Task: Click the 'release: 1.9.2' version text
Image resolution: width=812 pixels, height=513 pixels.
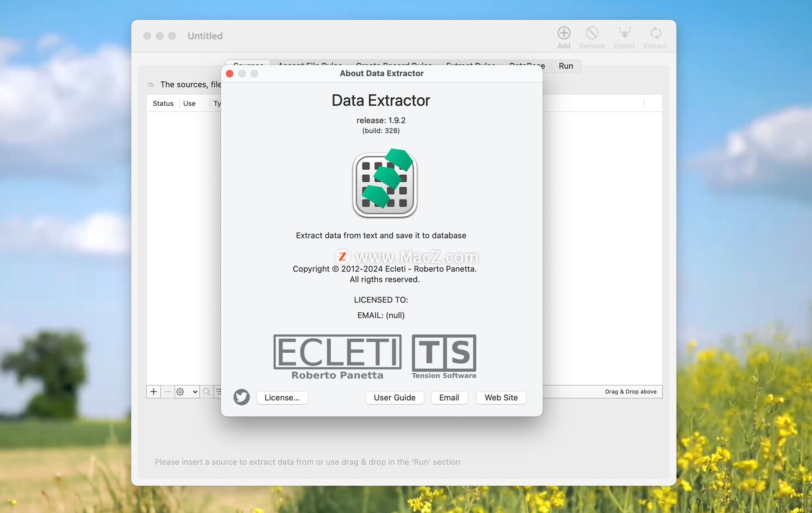Action: pyautogui.click(x=381, y=120)
